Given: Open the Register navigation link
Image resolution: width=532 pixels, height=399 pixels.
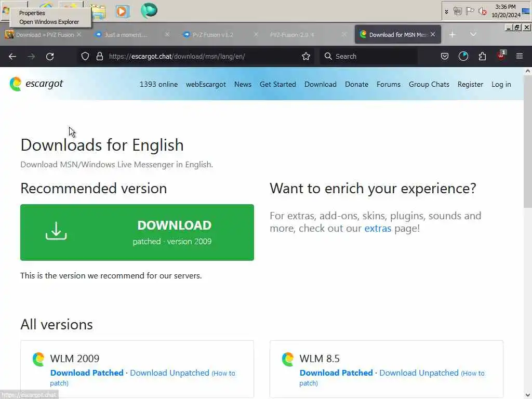Looking at the screenshot, I should [x=470, y=84].
